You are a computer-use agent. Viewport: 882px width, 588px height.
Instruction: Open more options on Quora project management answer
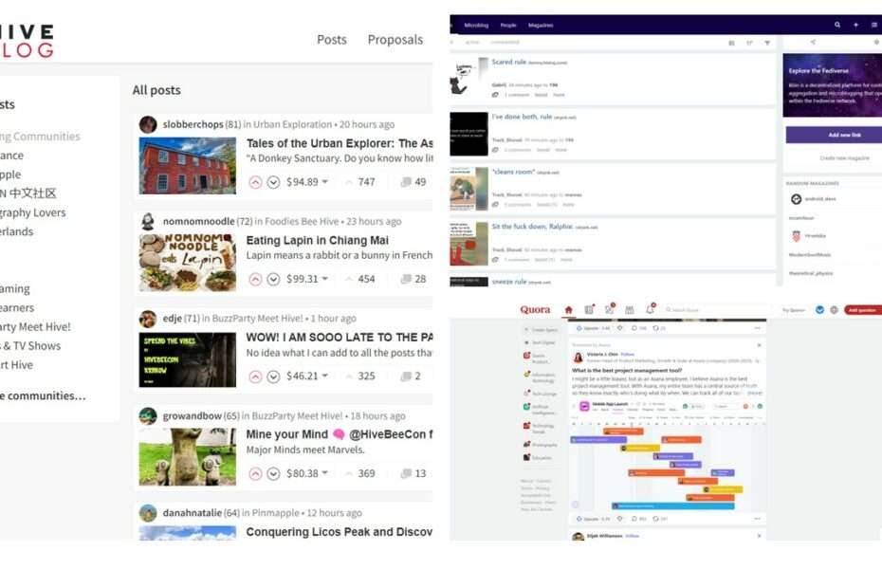click(x=757, y=518)
